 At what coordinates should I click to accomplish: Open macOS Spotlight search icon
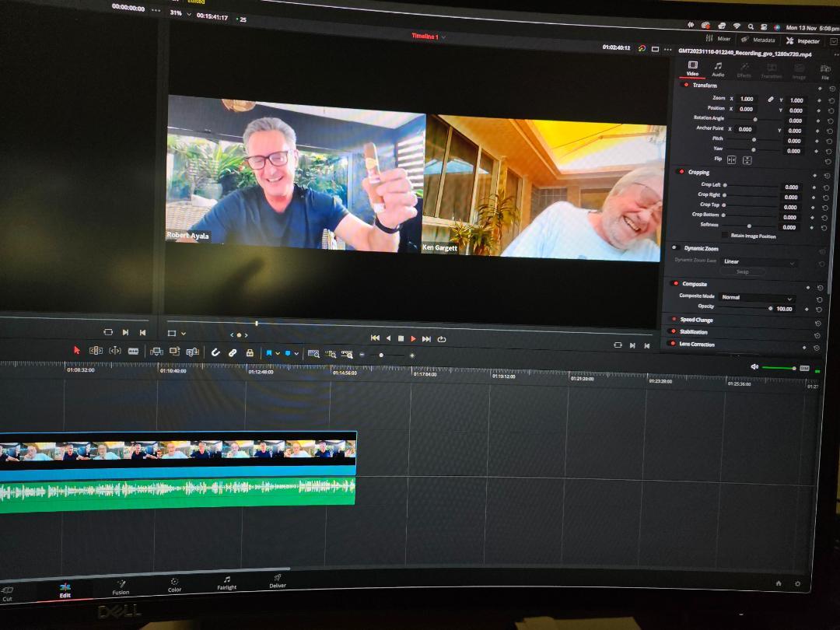coord(751,26)
